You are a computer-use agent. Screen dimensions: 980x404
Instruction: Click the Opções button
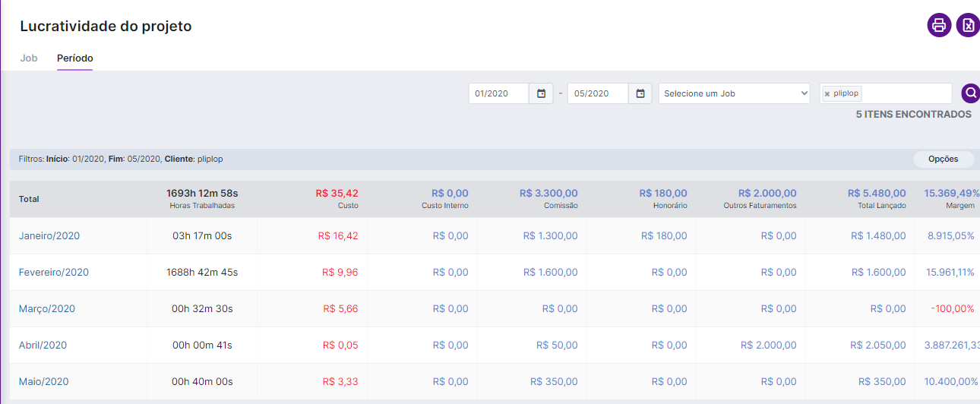[944, 159]
